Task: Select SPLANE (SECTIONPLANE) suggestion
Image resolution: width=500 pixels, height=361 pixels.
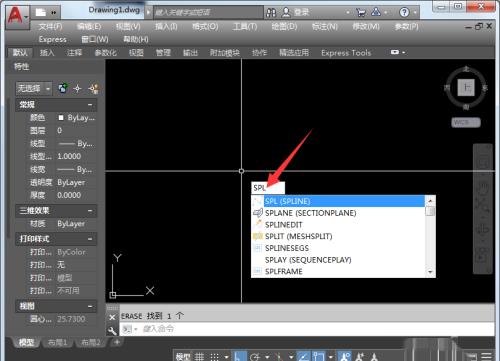Action: [x=338, y=213]
